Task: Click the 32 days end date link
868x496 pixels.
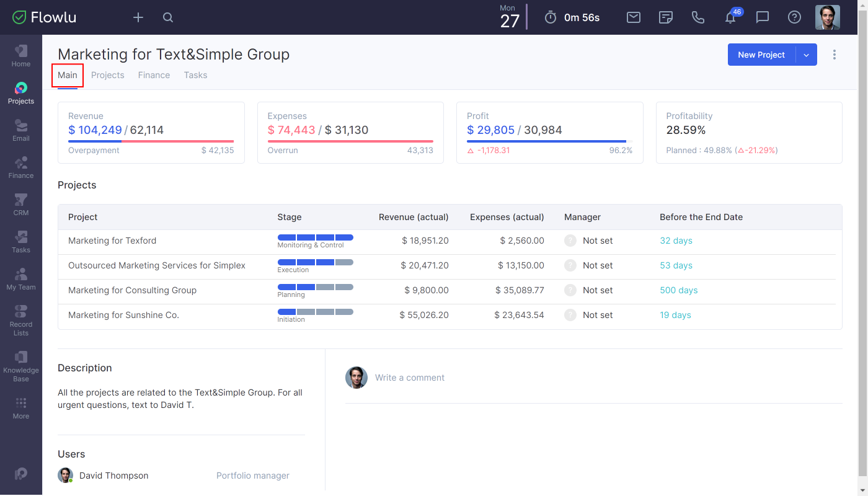Action: click(x=676, y=241)
